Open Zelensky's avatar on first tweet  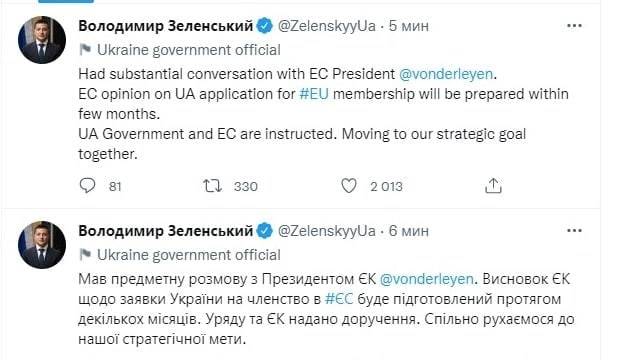tap(42, 40)
